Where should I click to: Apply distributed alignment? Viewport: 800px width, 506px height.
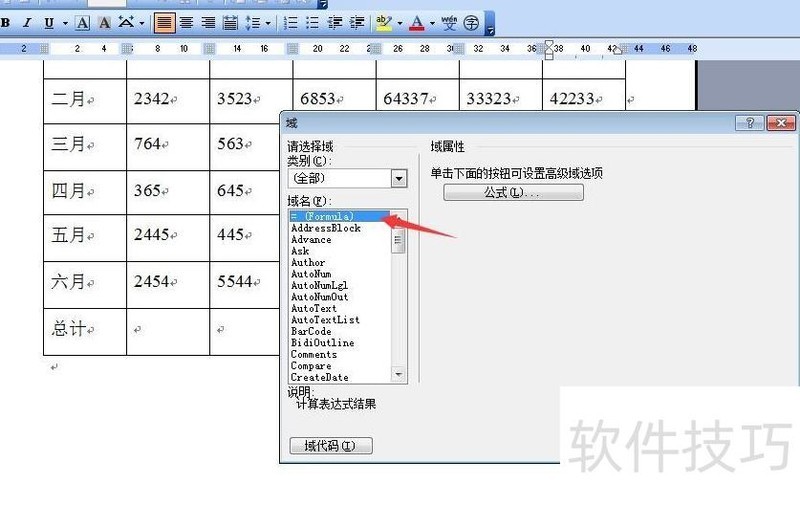point(230,23)
